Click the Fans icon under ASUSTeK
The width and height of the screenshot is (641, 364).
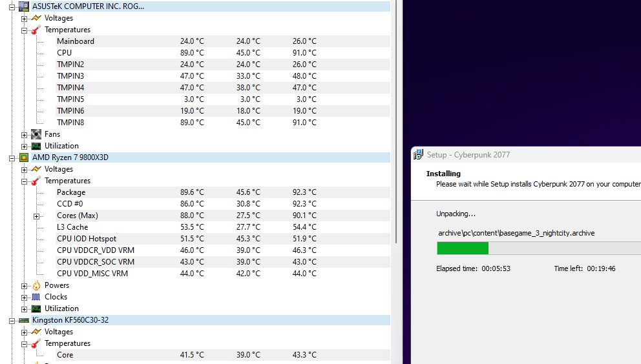point(36,134)
